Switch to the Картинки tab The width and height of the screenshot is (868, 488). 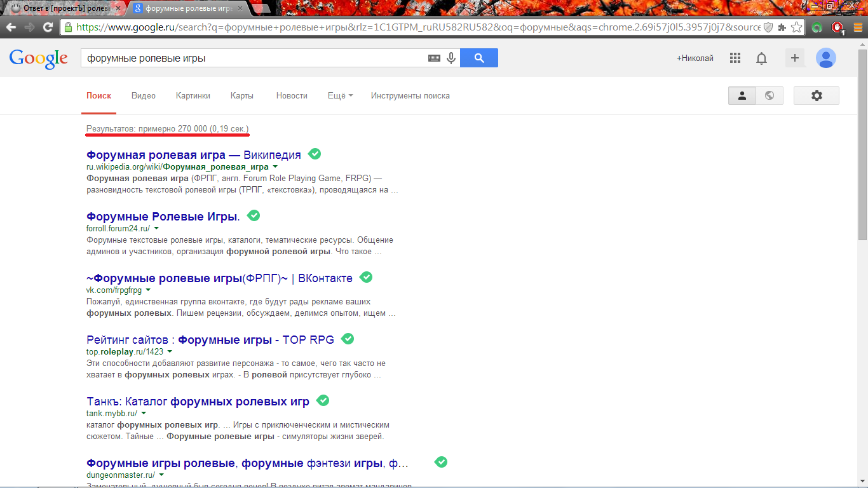point(193,95)
